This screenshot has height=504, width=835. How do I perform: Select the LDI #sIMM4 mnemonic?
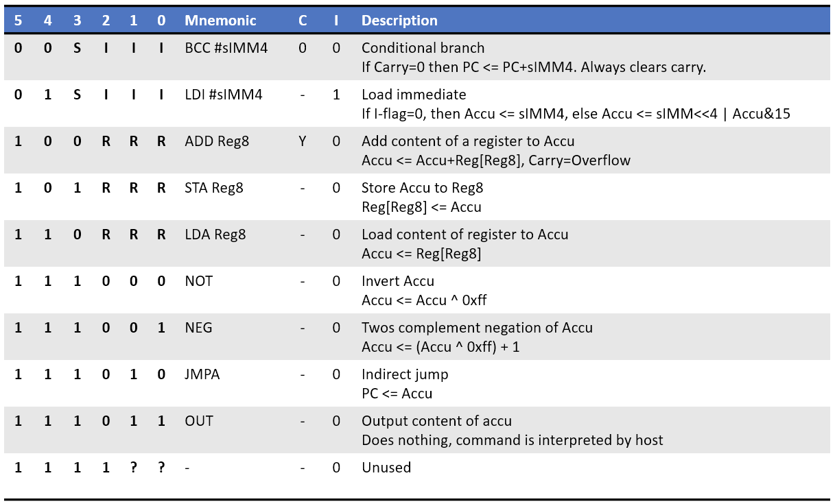coord(224,95)
